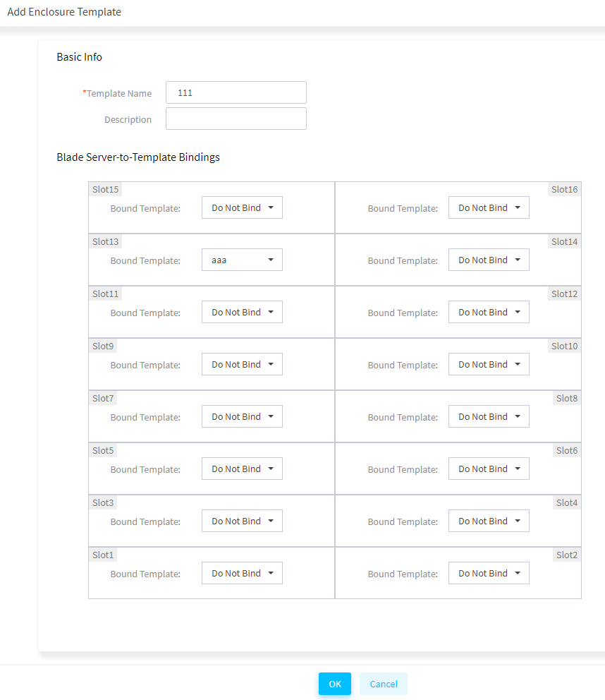This screenshot has width=605, height=700.
Task: Expand the Slot13 dropdown showing aaa
Action: point(242,260)
